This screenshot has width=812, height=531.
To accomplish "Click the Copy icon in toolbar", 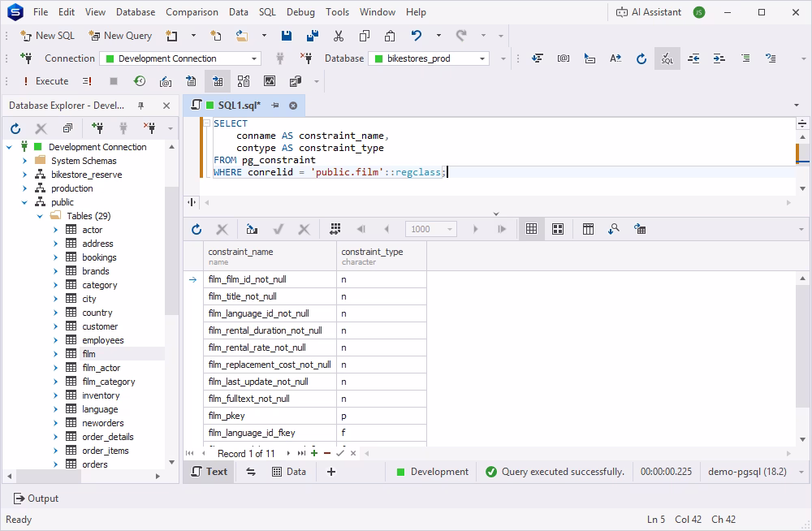I will point(365,35).
